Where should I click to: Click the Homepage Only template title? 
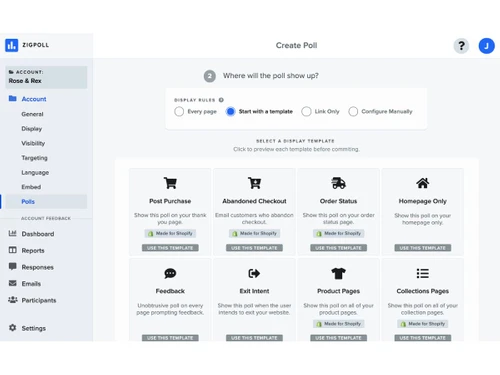[423, 201]
